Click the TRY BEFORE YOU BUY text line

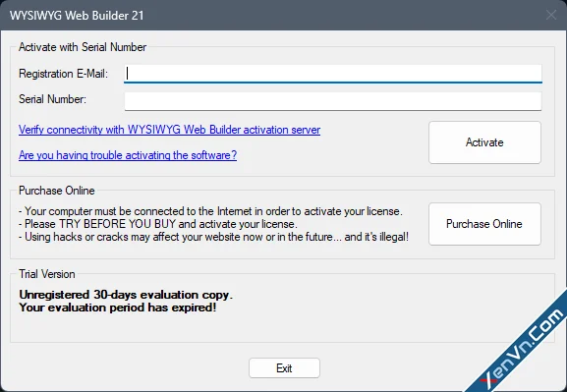click(x=158, y=224)
